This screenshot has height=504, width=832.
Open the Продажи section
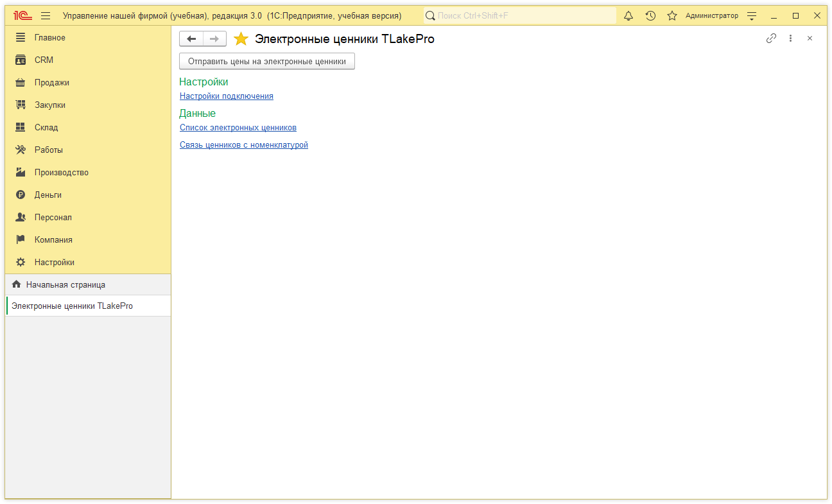point(52,83)
